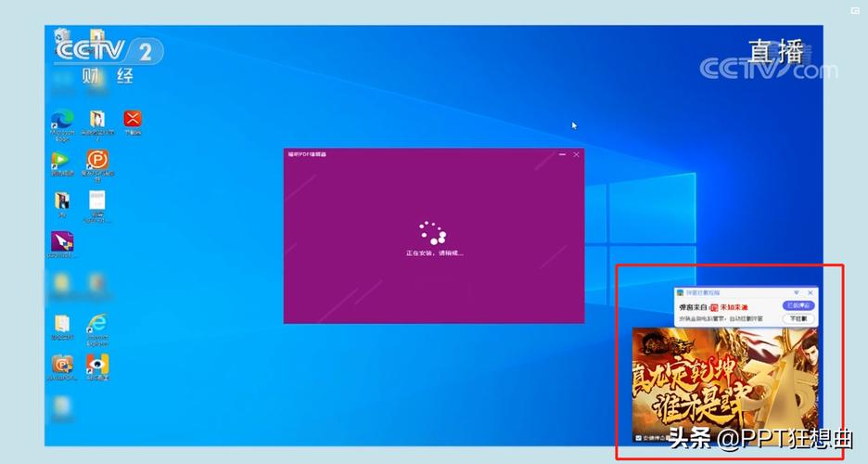
Task: Open the brown PDF converter icon with plus
Action: pos(62,367)
